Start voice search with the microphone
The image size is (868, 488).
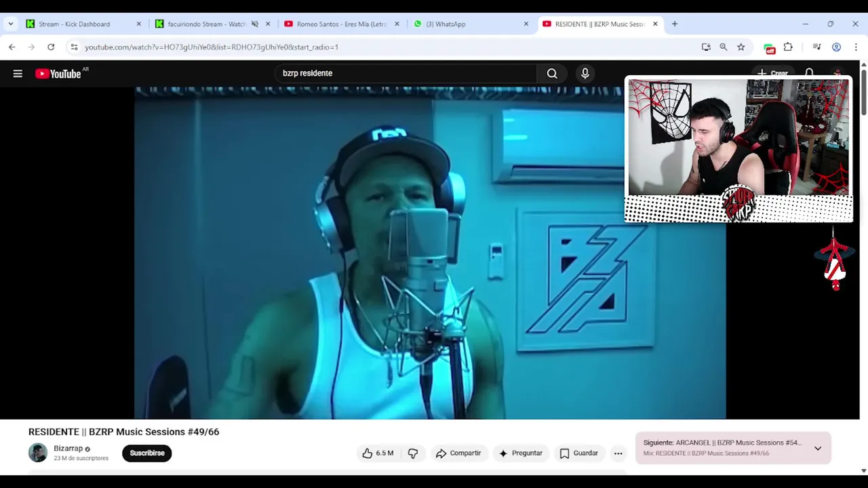(x=585, y=73)
